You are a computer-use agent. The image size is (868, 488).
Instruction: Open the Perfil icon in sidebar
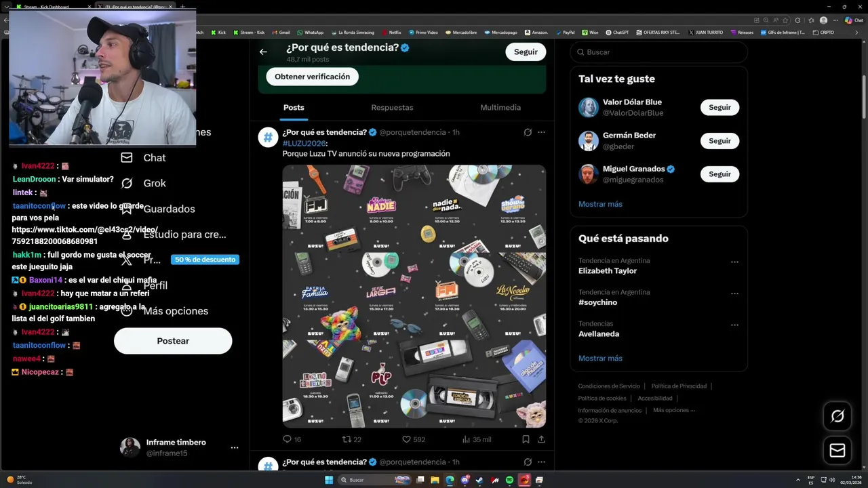[x=127, y=285]
